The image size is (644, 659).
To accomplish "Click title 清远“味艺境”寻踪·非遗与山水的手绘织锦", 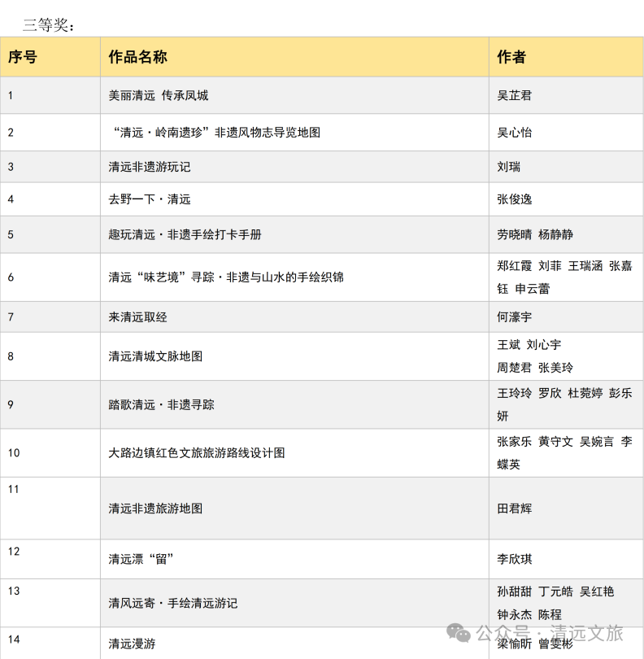I will 226,277.
